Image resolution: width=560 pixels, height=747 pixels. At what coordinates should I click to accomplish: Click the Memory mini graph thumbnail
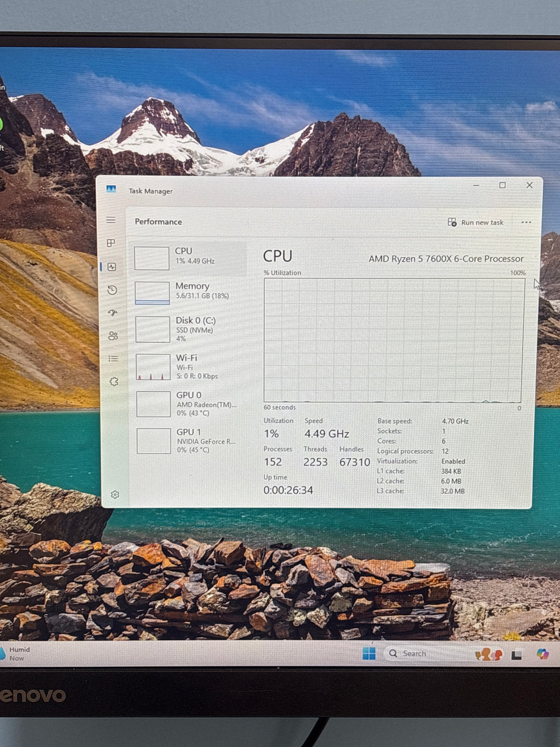point(152,293)
